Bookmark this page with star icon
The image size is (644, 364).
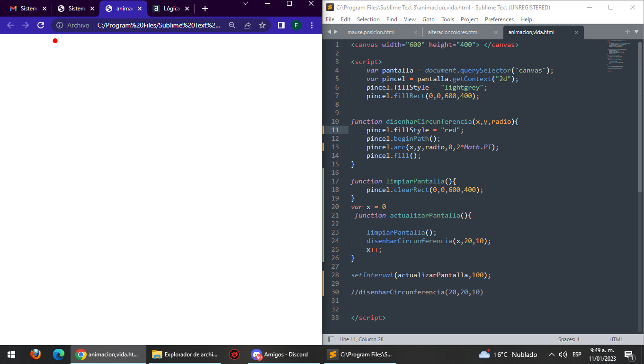coord(262,25)
